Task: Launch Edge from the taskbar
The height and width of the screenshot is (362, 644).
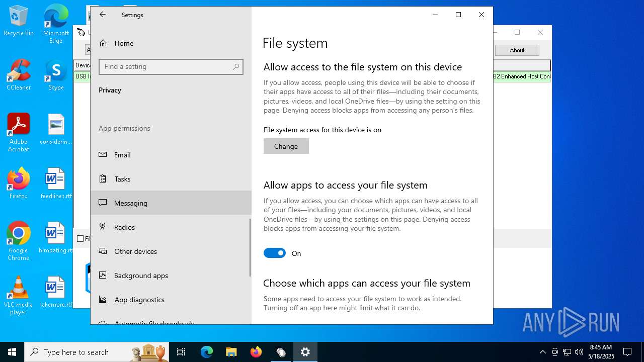Action: coord(207,352)
